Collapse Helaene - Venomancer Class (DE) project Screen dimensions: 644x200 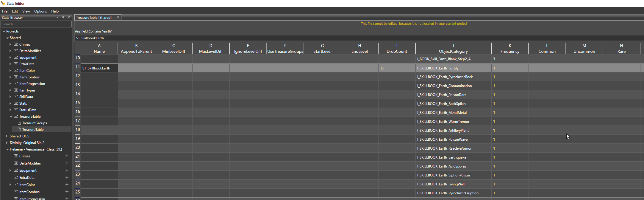tap(7, 149)
